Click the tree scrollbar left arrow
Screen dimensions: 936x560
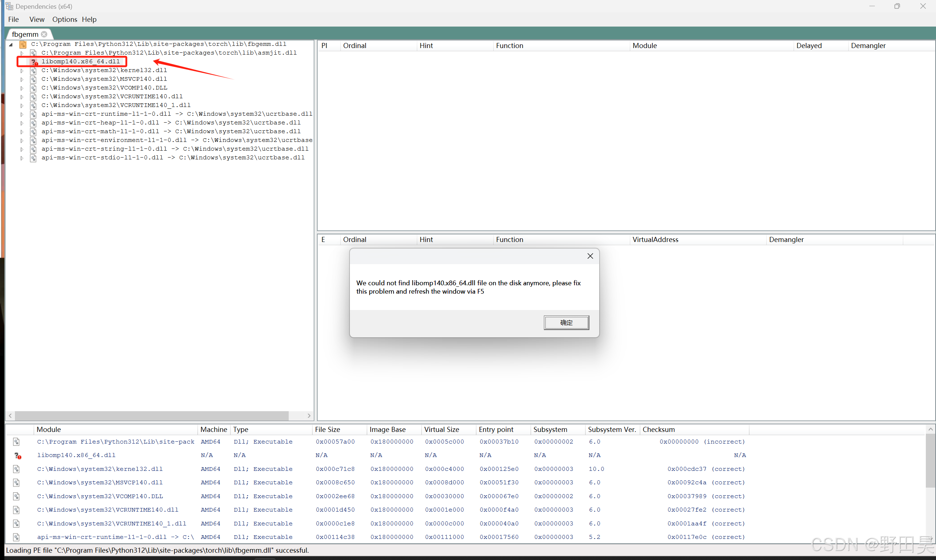(10, 416)
